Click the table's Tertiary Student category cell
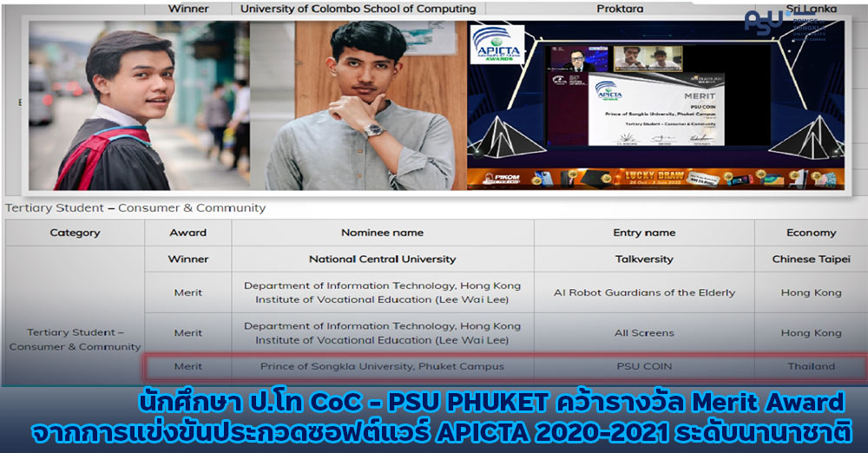 [x=75, y=314]
